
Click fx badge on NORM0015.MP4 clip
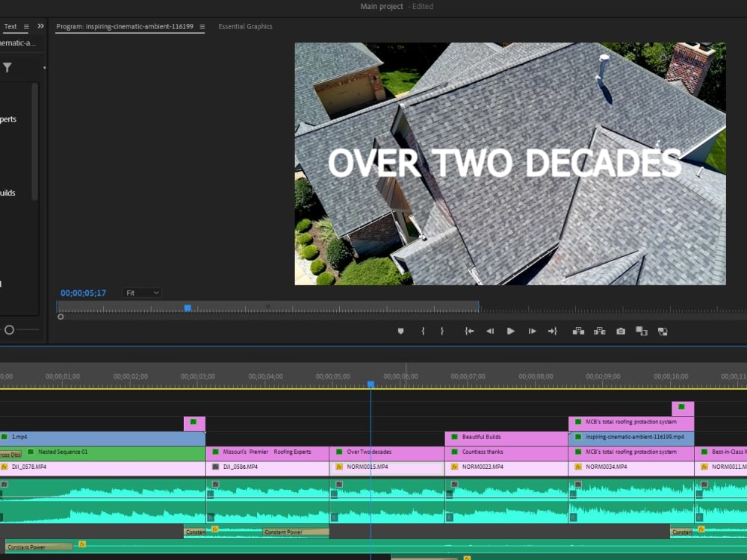pos(338,467)
